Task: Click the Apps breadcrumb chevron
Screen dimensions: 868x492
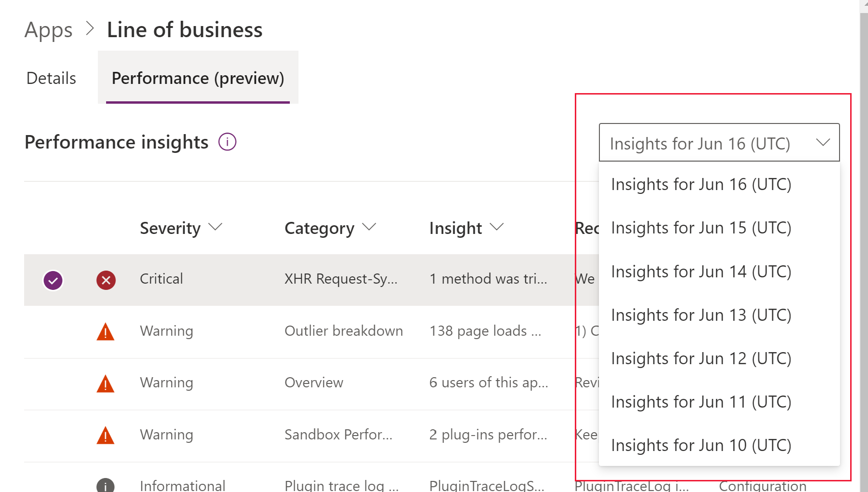Action: tap(90, 29)
